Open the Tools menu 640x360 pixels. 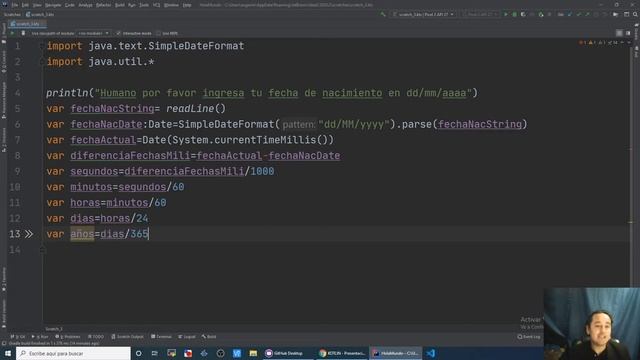pos(144,5)
